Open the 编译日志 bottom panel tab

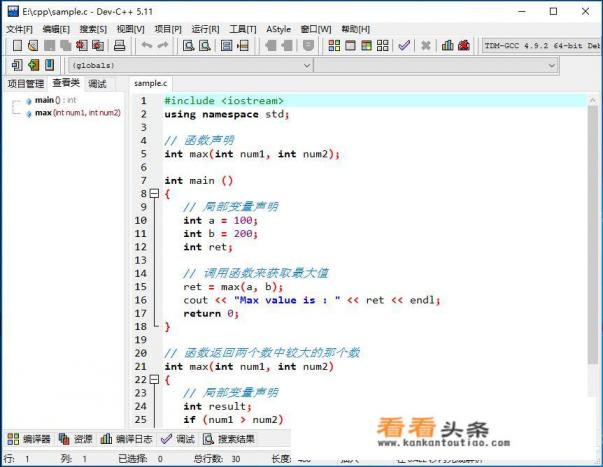[126, 439]
